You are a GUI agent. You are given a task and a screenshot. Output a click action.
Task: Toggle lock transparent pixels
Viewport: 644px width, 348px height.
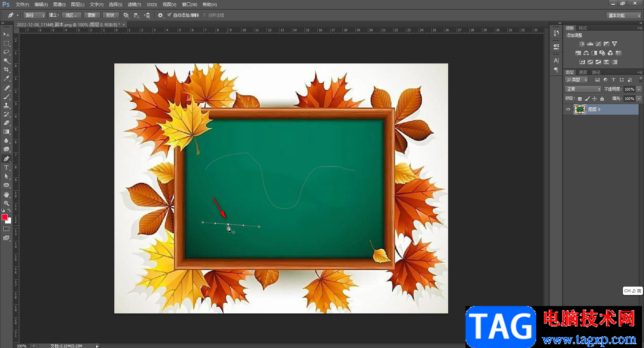[x=580, y=99]
